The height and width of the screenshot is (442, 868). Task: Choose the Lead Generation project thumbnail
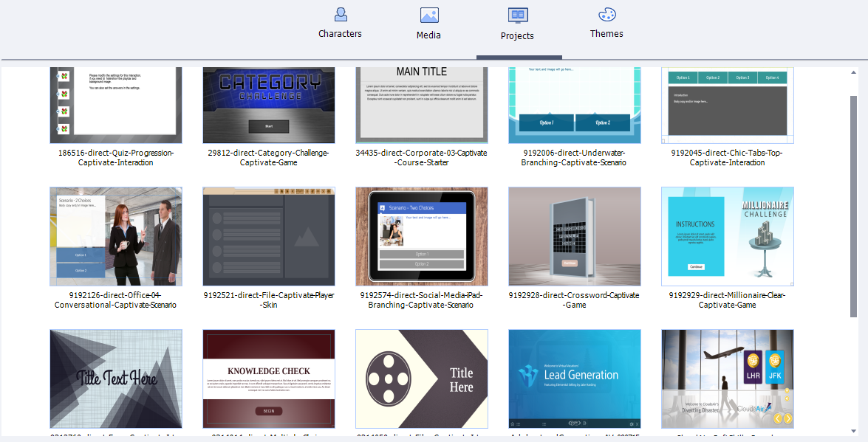coord(575,379)
